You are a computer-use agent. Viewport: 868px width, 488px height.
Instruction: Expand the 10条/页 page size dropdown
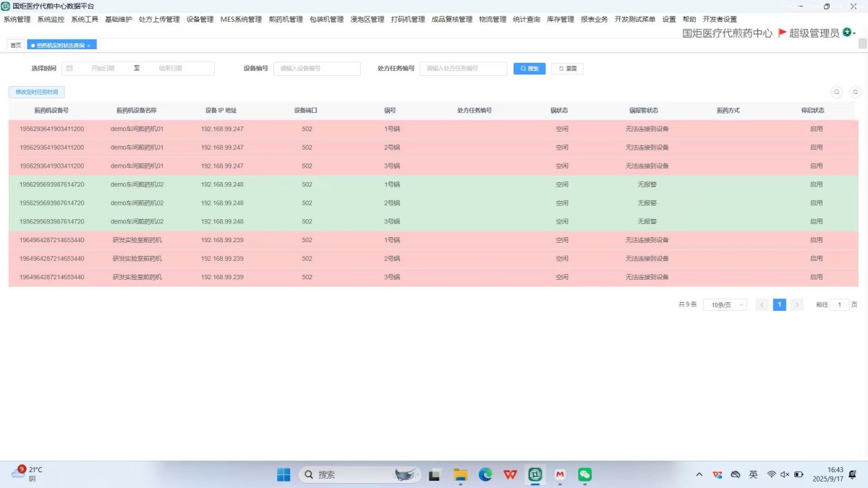pos(725,305)
